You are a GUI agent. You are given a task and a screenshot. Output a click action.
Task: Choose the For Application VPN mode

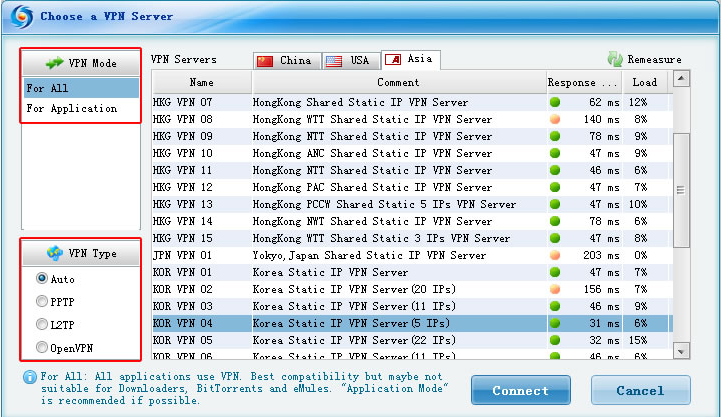(81, 109)
